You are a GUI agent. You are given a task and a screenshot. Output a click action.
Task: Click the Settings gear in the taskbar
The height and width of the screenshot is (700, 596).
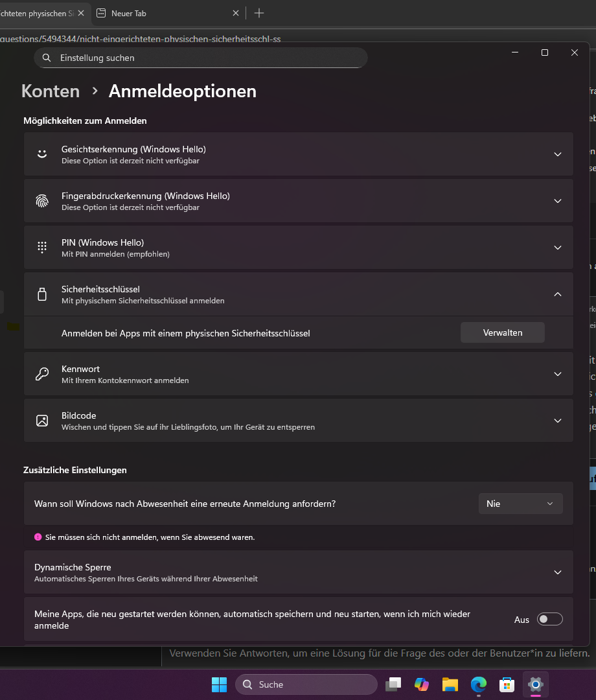tap(535, 684)
